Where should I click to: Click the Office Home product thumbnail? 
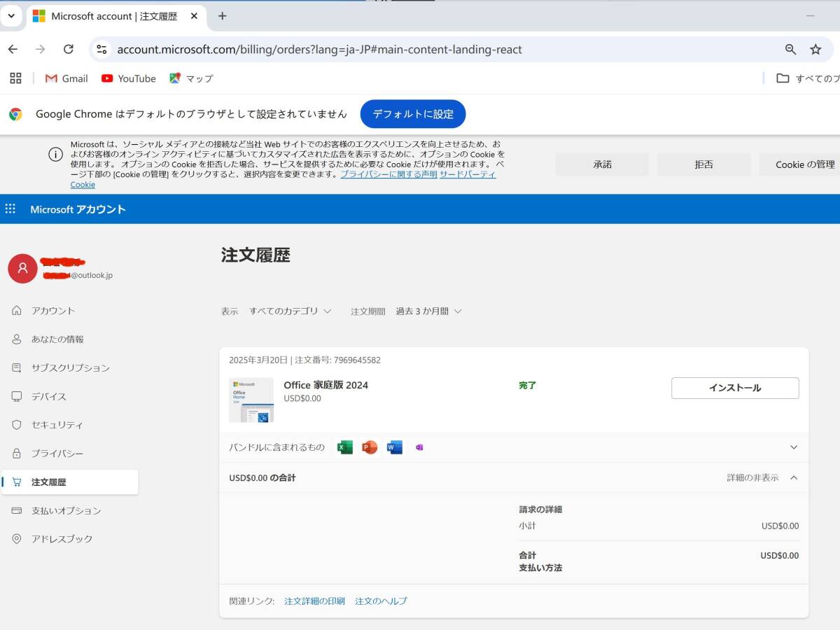251,400
